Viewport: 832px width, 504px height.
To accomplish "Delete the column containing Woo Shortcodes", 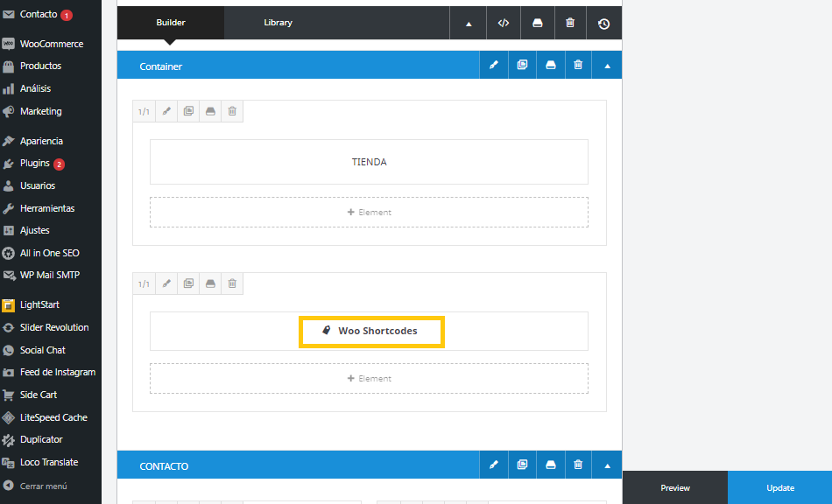I will click(232, 283).
